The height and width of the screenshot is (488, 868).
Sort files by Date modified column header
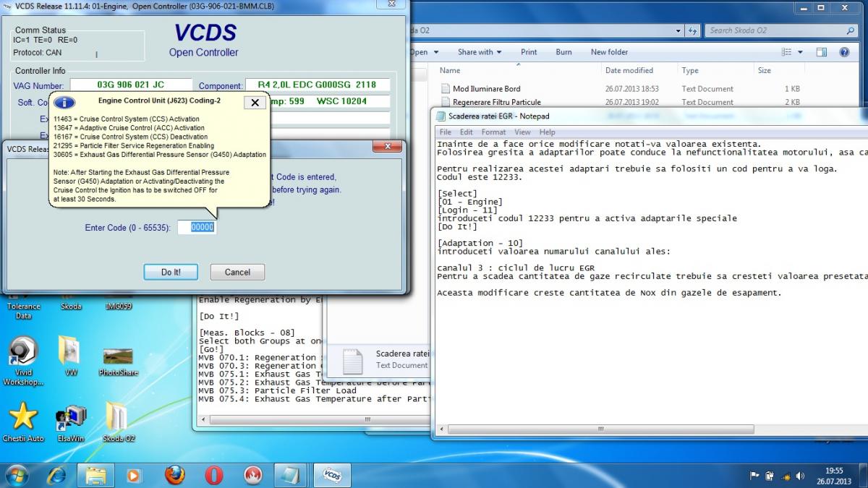coord(629,71)
